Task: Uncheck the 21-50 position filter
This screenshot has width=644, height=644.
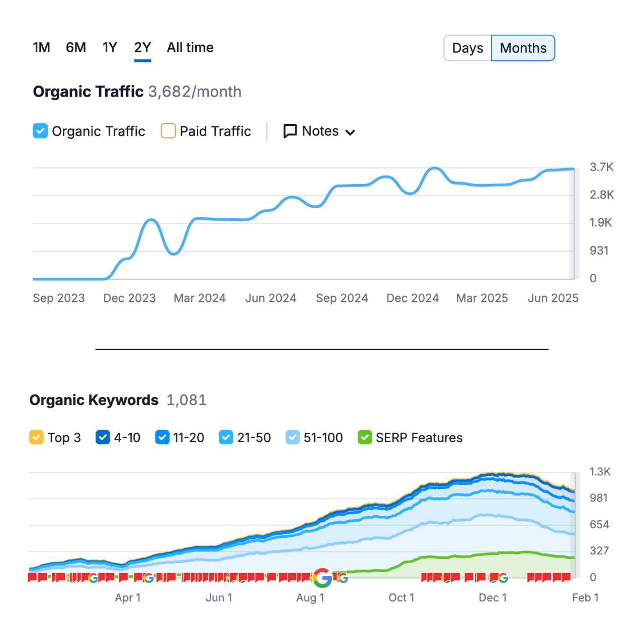Action: pos(226,437)
